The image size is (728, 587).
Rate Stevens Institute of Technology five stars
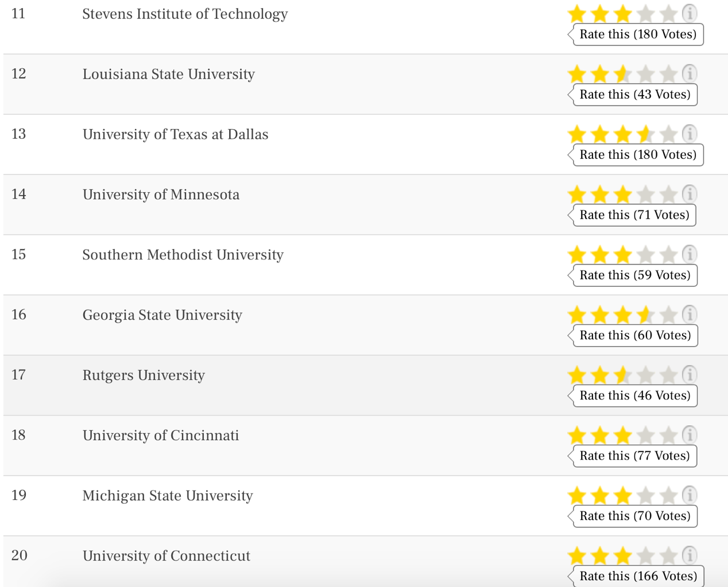668,13
